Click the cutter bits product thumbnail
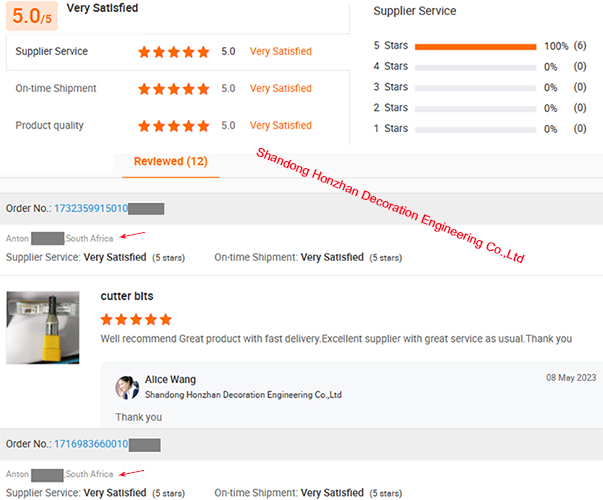Viewport: 603px width, 500px height. pos(43,328)
